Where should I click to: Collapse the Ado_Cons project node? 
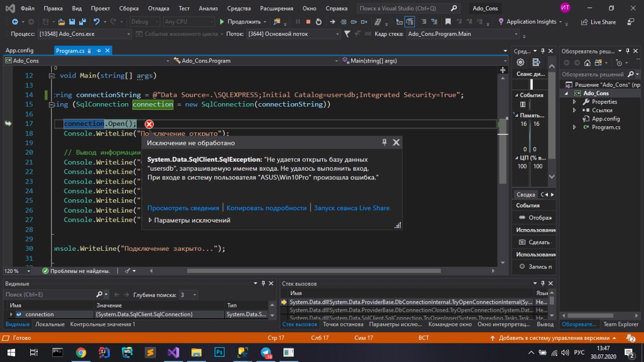pos(566,93)
